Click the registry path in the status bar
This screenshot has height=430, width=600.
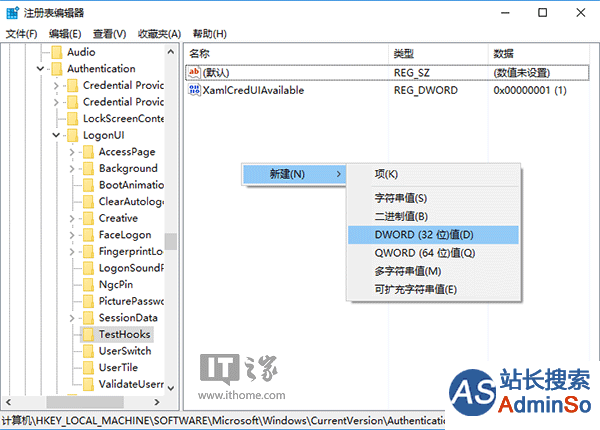(x=223, y=421)
